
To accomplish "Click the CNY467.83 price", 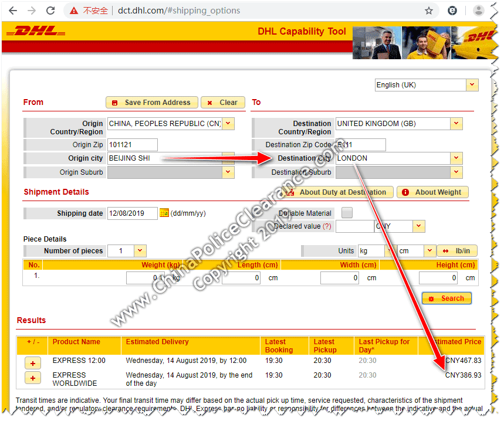I will pos(463,361).
